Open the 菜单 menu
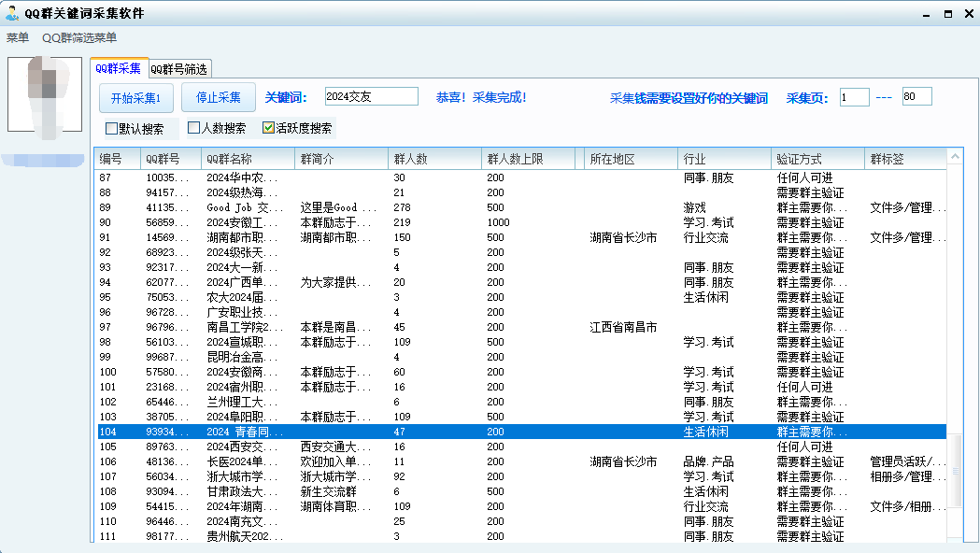Image resolution: width=980 pixels, height=553 pixels. point(18,37)
